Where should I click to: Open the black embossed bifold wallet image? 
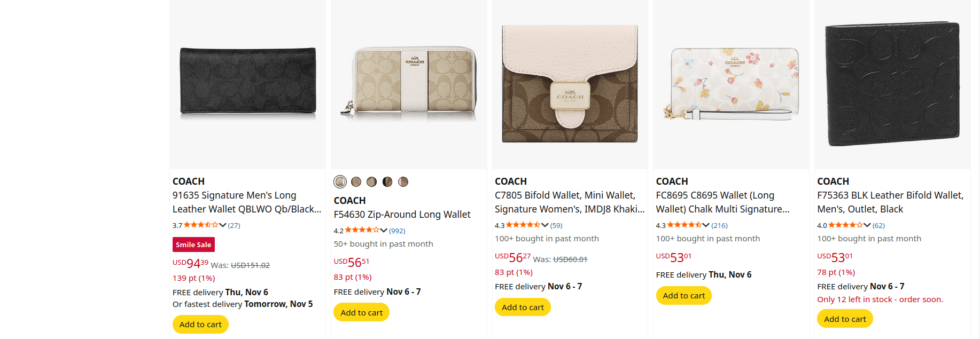pyautogui.click(x=892, y=84)
